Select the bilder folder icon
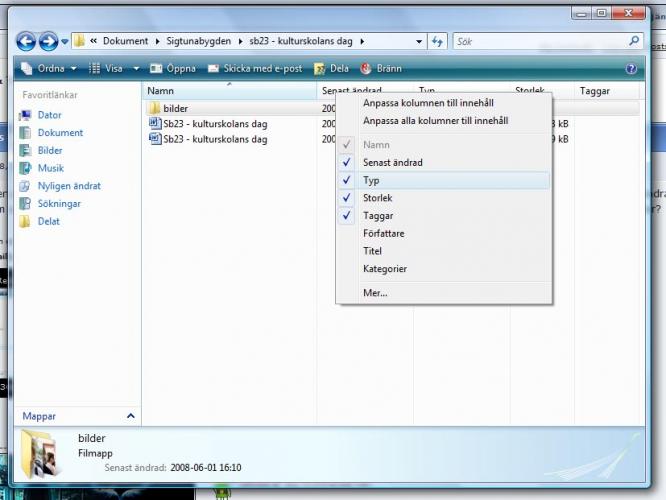 pos(155,108)
